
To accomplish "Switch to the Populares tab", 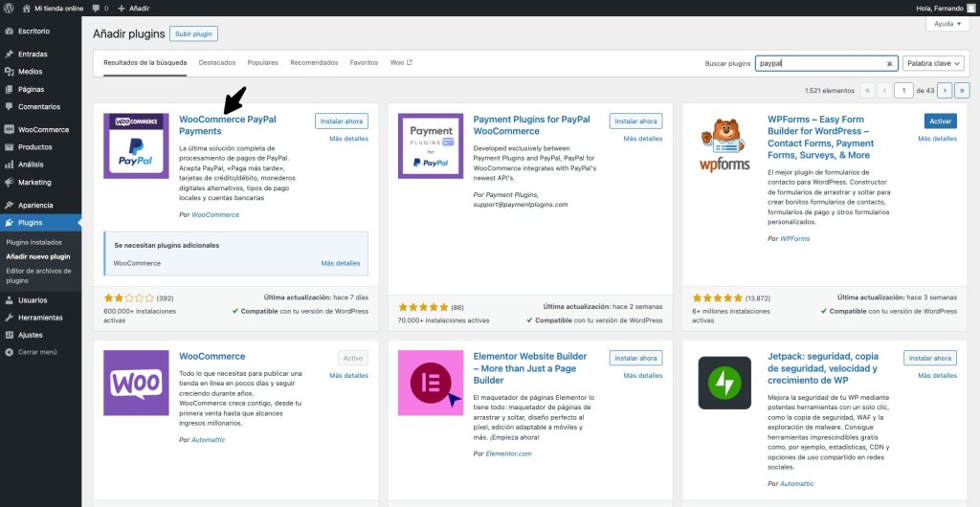I will (262, 63).
